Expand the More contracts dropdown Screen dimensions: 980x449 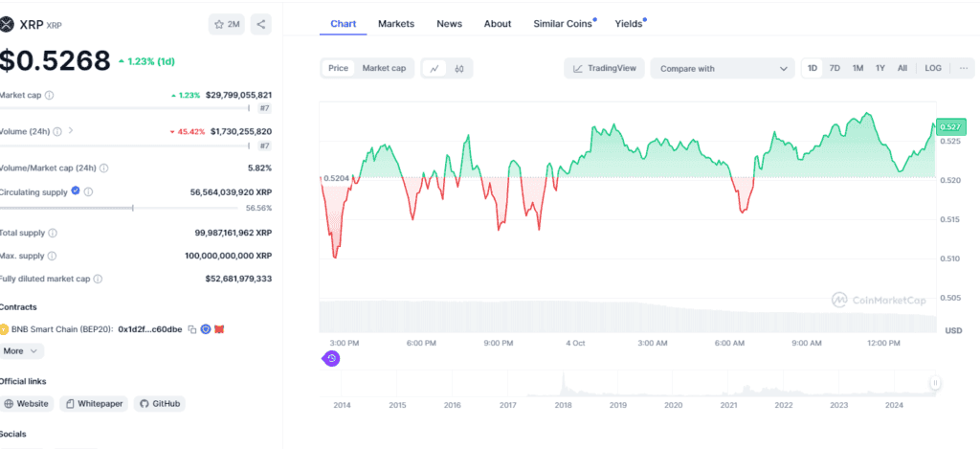(x=21, y=350)
